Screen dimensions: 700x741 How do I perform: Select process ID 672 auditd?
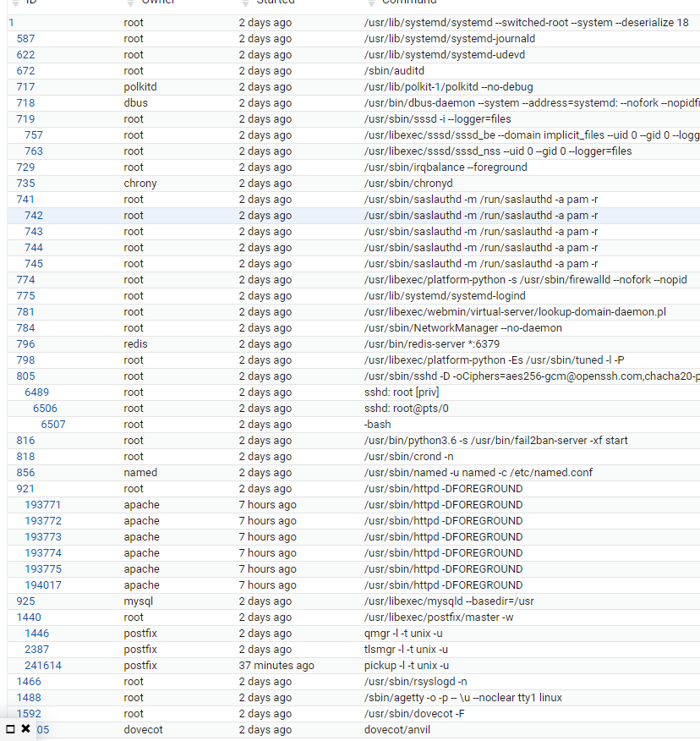[25, 71]
